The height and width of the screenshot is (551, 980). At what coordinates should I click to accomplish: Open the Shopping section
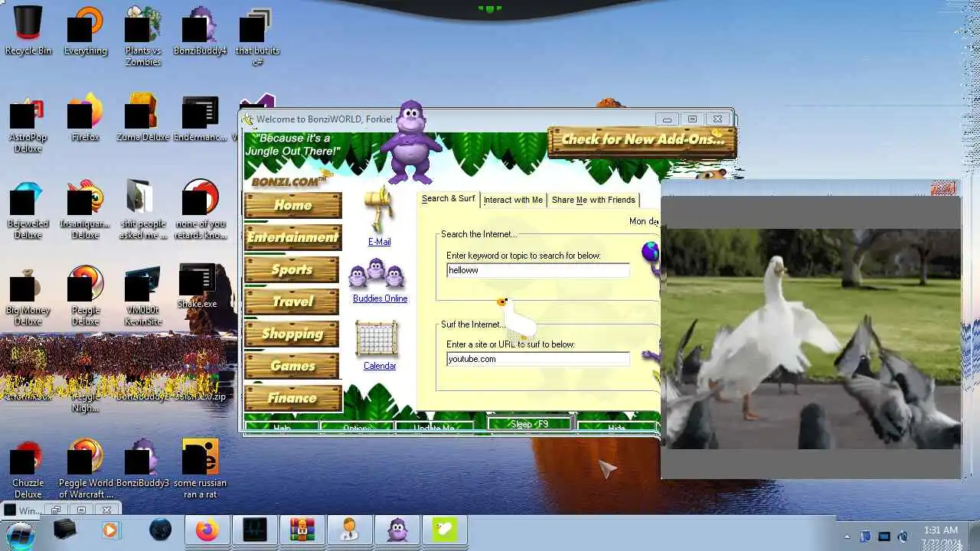point(292,334)
